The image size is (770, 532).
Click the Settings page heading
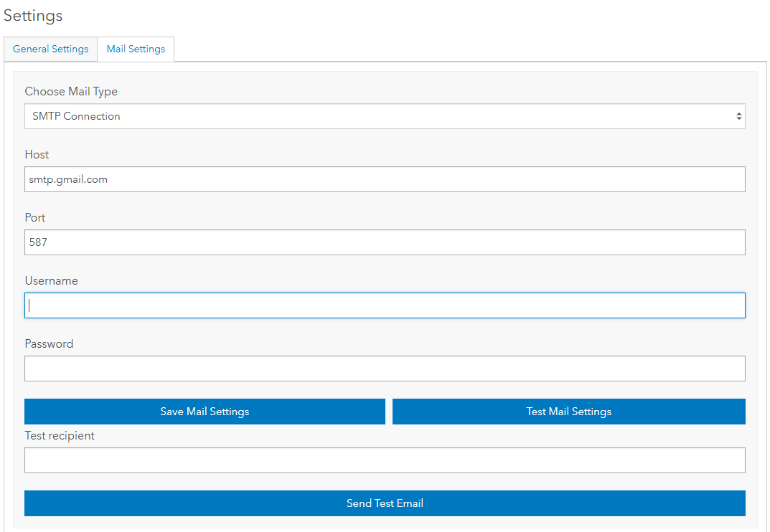tap(33, 15)
